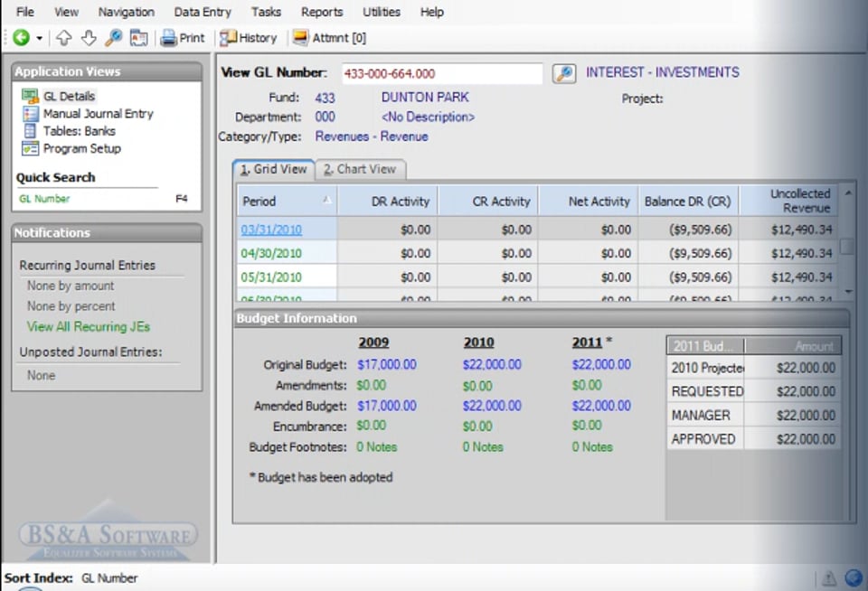This screenshot has height=591, width=868.
Task: Click the Print toolbar button
Action: point(183,38)
